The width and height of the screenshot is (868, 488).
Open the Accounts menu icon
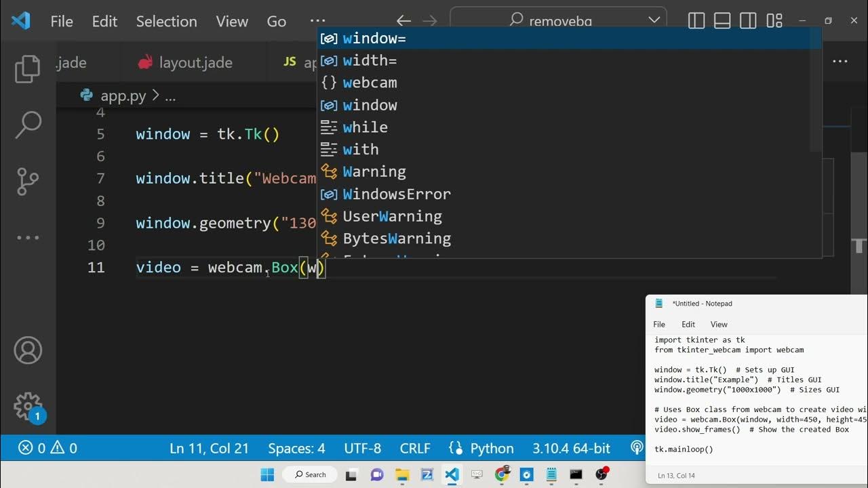click(28, 350)
